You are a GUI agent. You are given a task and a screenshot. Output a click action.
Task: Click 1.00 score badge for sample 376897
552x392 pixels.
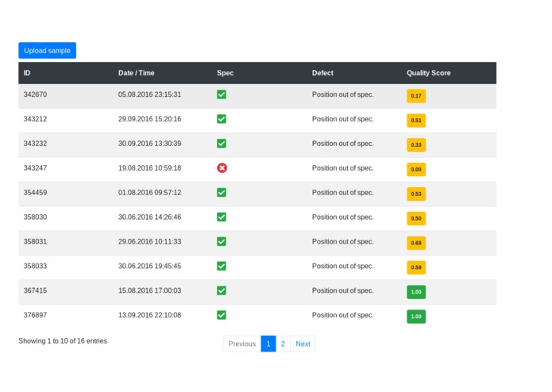416,317
